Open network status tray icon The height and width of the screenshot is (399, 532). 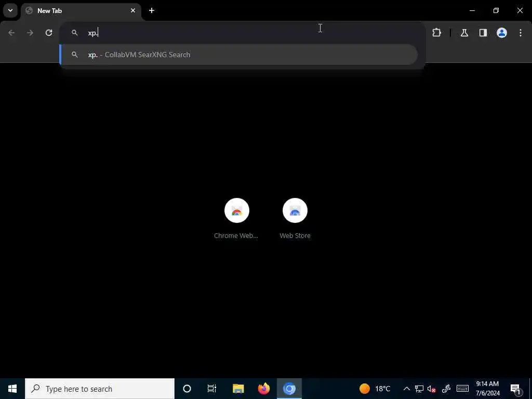(419, 389)
